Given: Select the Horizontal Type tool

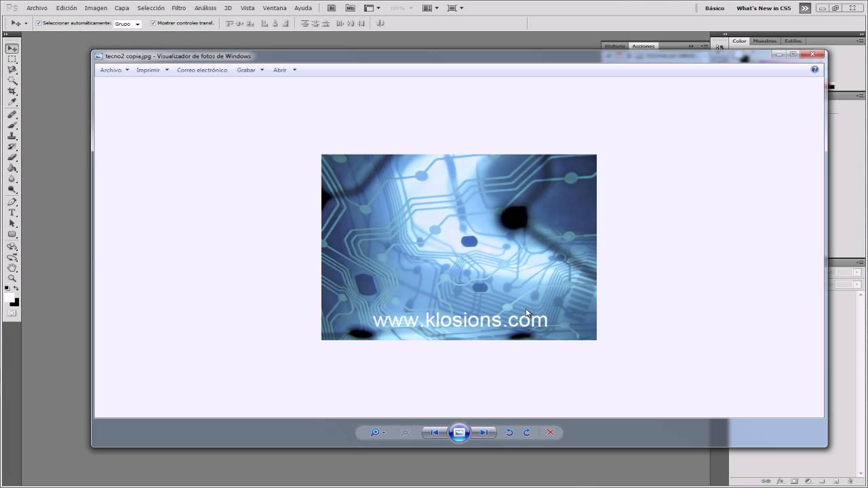Looking at the screenshot, I should coord(12,213).
